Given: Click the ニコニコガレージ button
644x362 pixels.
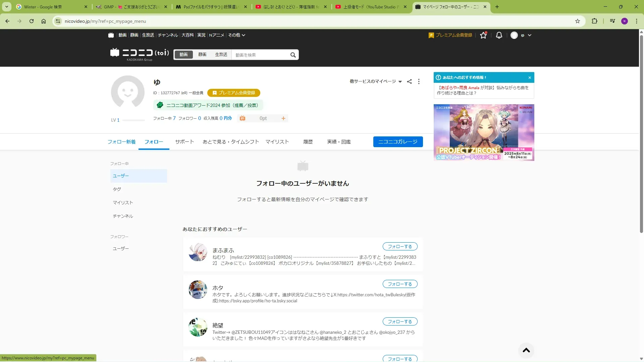Looking at the screenshot, I should (x=398, y=142).
